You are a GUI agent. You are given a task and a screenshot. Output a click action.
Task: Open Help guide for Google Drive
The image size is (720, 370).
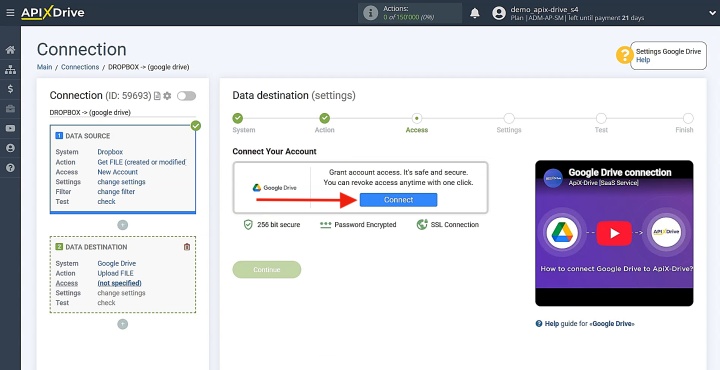585,324
